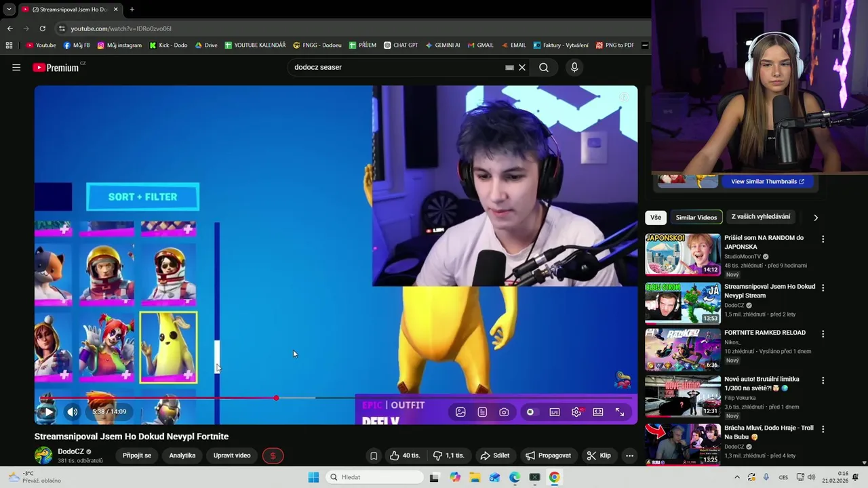The height and width of the screenshot is (488, 868).
Task: Clear the search box with X
Action: coord(522,67)
